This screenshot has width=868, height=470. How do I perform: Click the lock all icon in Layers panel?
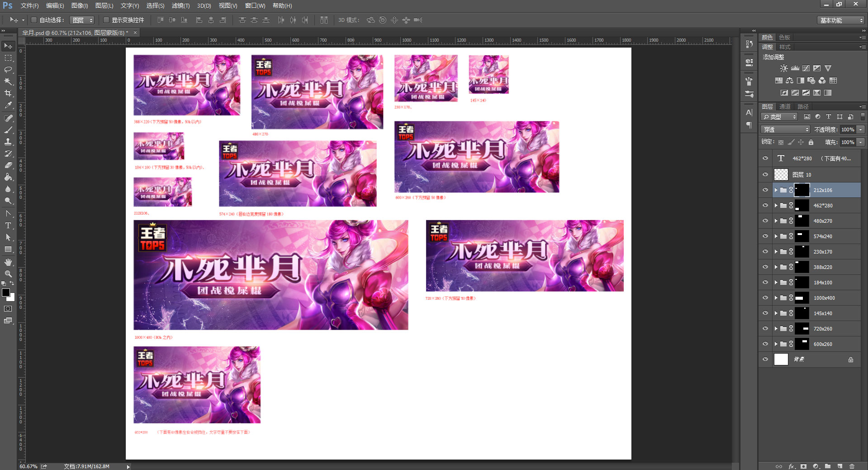(x=811, y=142)
